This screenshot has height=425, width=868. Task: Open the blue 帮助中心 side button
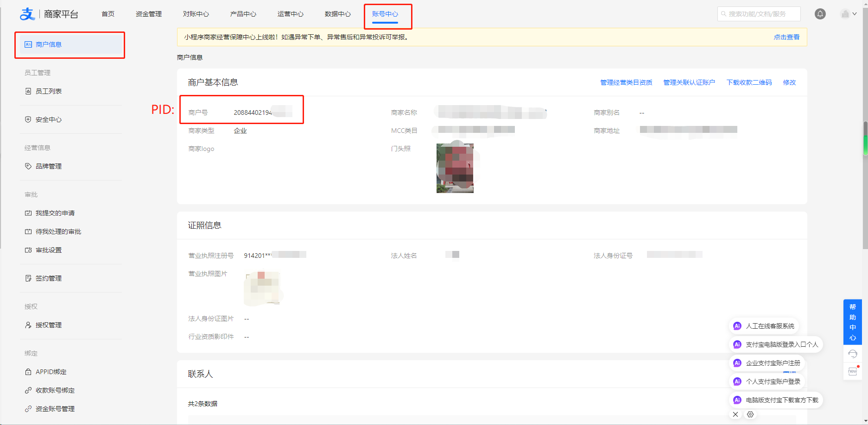[852, 322]
